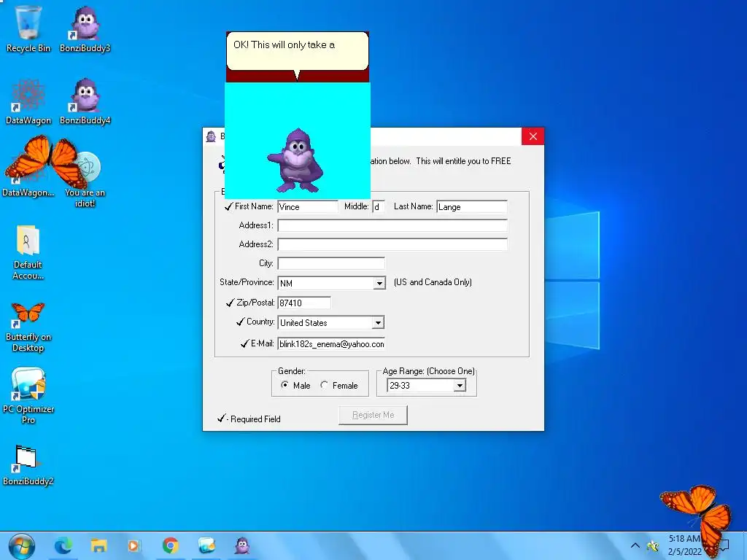The image size is (747, 560).
Task: Click the Register Me button
Action: pos(373,415)
